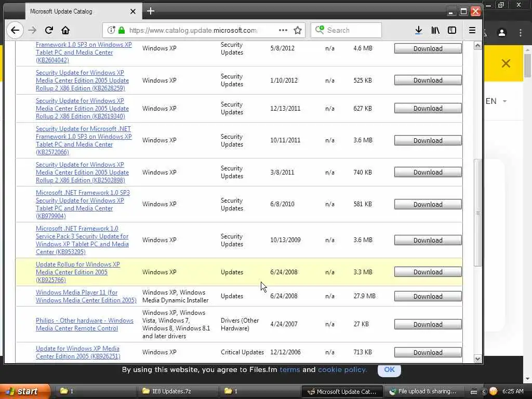Open Update Rollup KB925766 link

78,272
